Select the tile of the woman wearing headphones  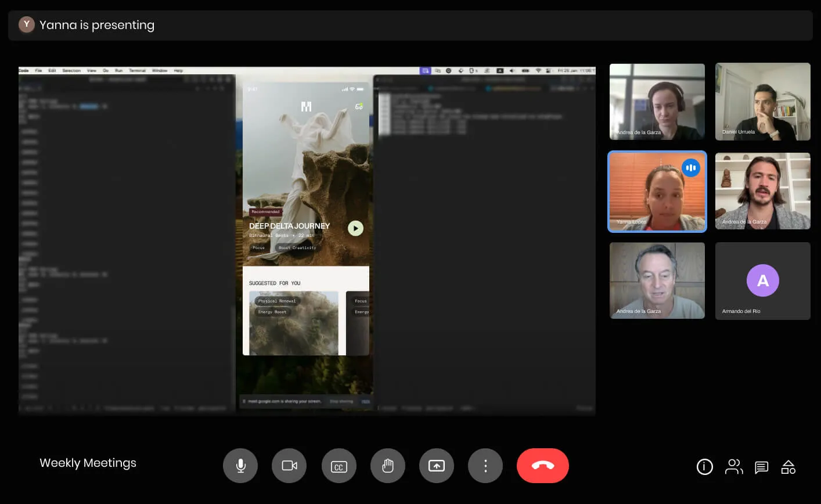click(657, 102)
